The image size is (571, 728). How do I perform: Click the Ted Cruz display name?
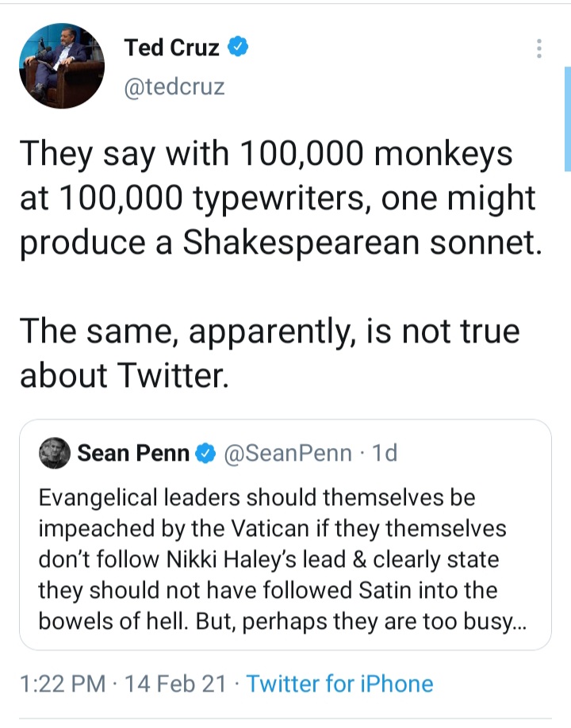[x=171, y=48]
